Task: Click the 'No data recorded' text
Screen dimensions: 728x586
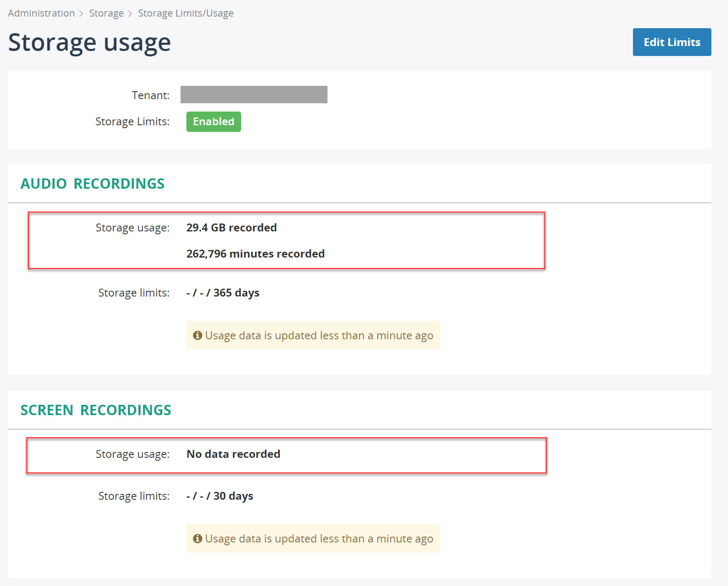Action: 233,454
